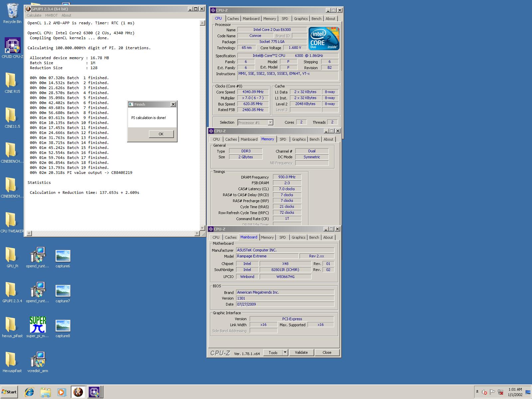Screen dimensions: 532x399
Task: Open the GPUPI 2.3.4 folder icon
Action: pos(12,293)
